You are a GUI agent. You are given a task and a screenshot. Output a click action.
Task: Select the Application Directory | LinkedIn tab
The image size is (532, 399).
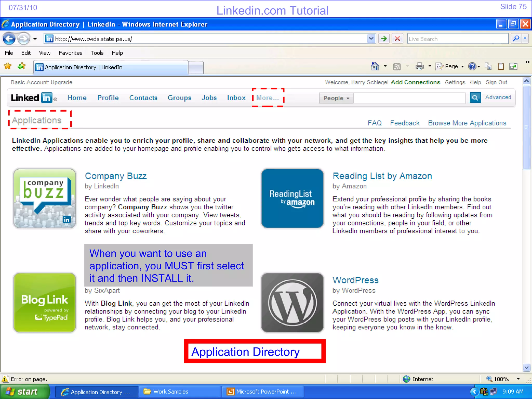(x=111, y=67)
